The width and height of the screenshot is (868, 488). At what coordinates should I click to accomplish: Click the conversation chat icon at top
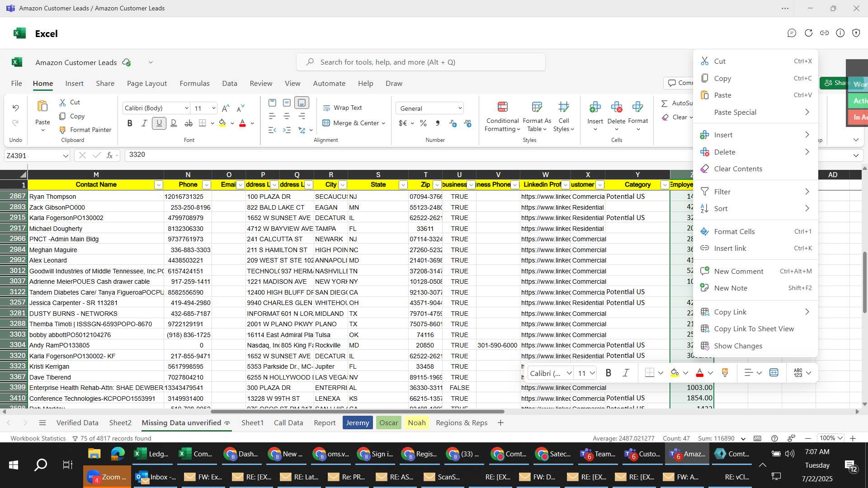click(x=792, y=33)
